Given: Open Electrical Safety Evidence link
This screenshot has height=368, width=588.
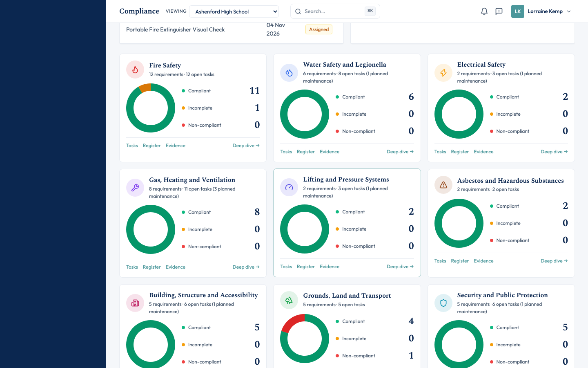Looking at the screenshot, I should pyautogui.click(x=483, y=152).
